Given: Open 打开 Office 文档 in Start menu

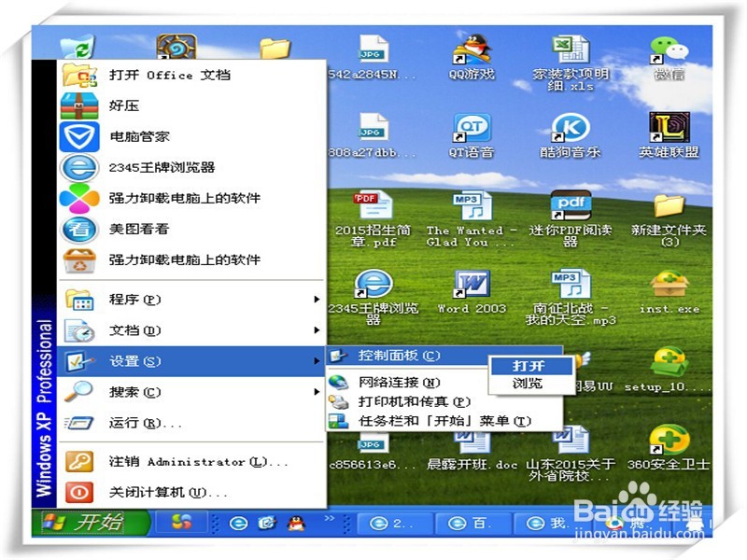Looking at the screenshot, I should point(191,76).
